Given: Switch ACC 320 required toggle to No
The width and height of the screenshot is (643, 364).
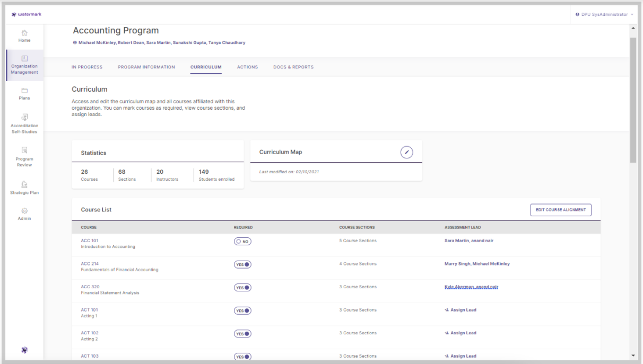Looking at the screenshot, I should pyautogui.click(x=242, y=287).
